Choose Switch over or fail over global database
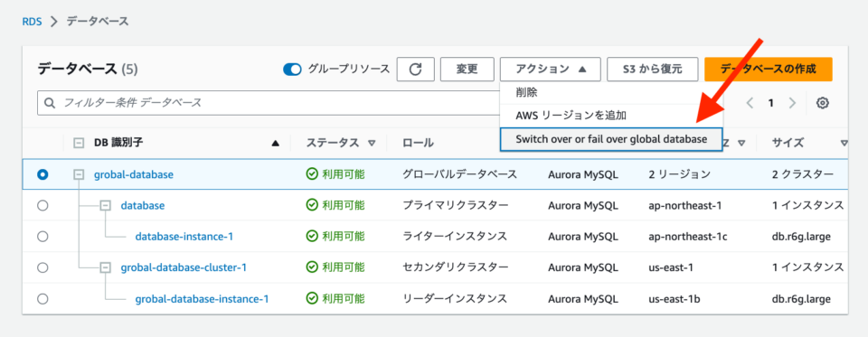 (611, 139)
